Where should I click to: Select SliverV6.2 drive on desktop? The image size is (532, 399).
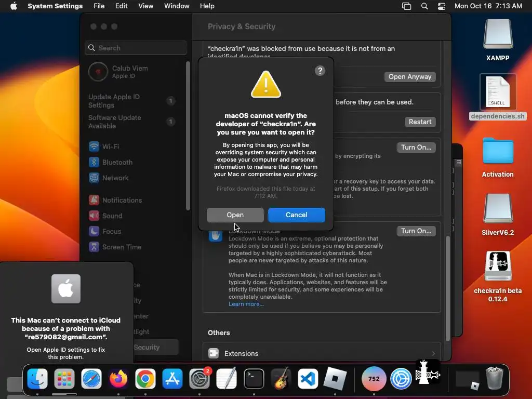click(x=498, y=215)
